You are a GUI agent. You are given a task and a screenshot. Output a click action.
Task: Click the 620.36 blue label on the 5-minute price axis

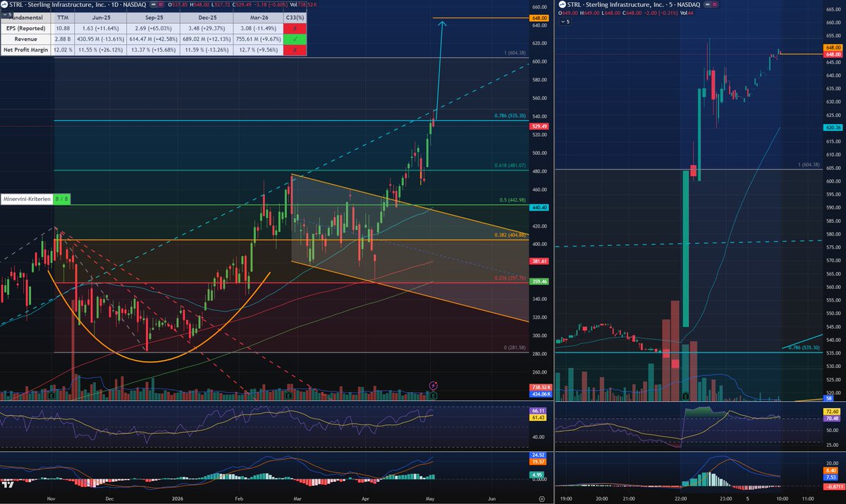(x=832, y=128)
